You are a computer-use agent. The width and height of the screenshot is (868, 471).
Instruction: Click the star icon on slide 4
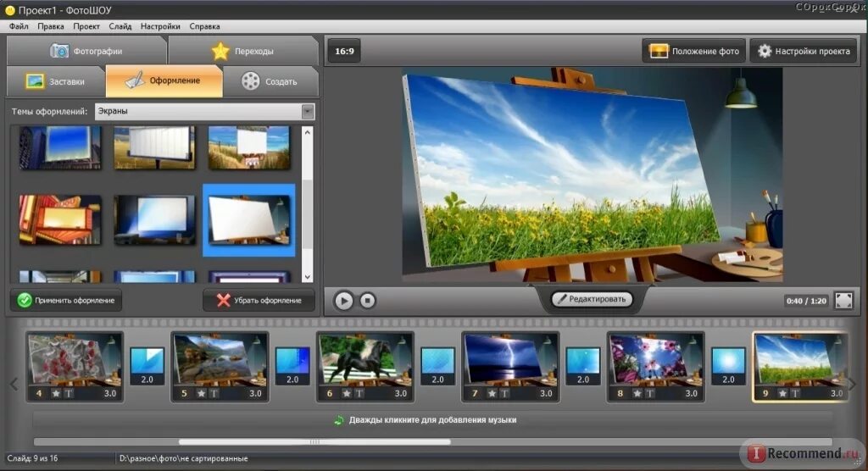[x=56, y=394]
